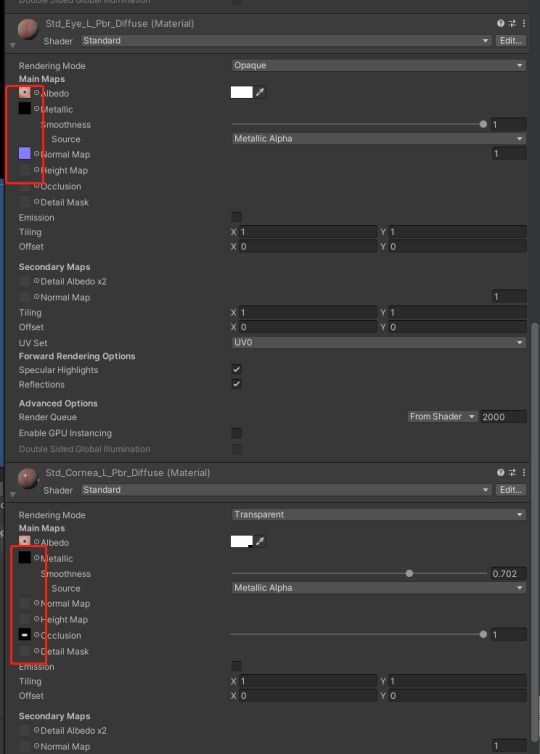Adjust the Cornea material Smoothness slider
This screenshot has height=754, width=540.
[x=359, y=573]
